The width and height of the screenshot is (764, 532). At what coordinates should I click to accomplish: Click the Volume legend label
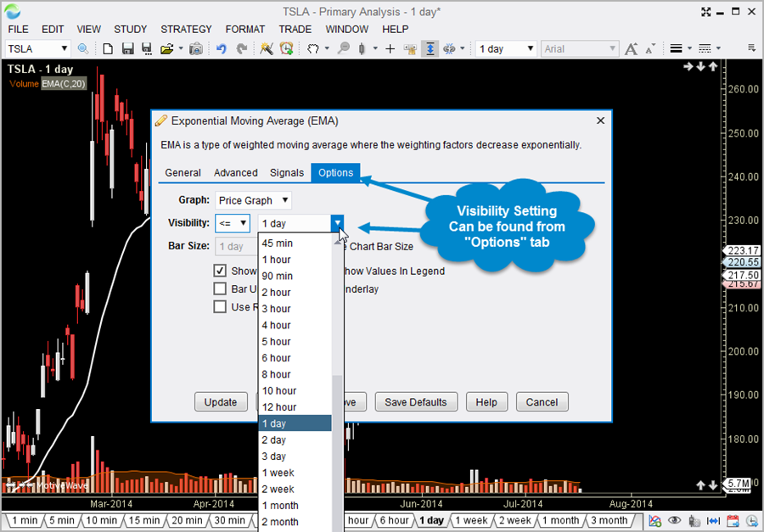point(24,84)
